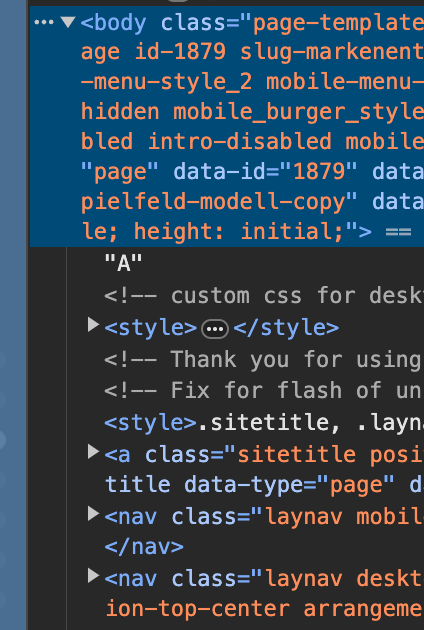Select 'age id-1879 slug-markenent' class text
Image resolution: width=424 pixels, height=630 pixels.
(x=252, y=52)
